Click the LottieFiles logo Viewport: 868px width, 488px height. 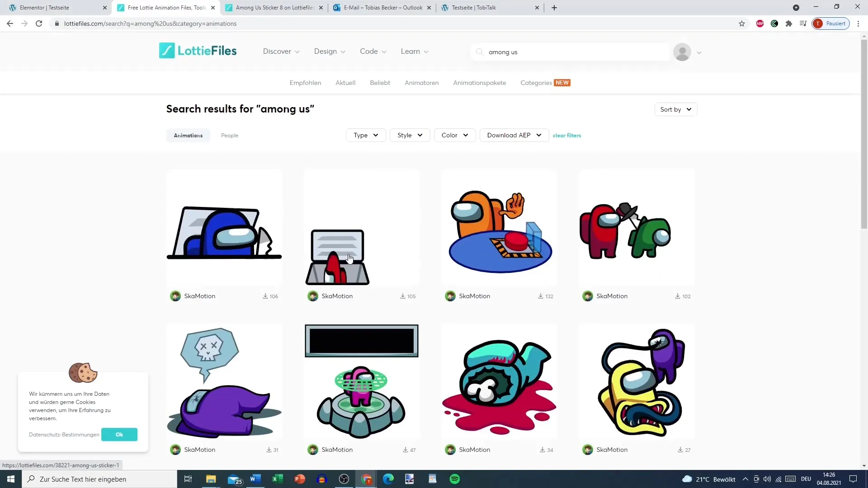click(x=198, y=51)
